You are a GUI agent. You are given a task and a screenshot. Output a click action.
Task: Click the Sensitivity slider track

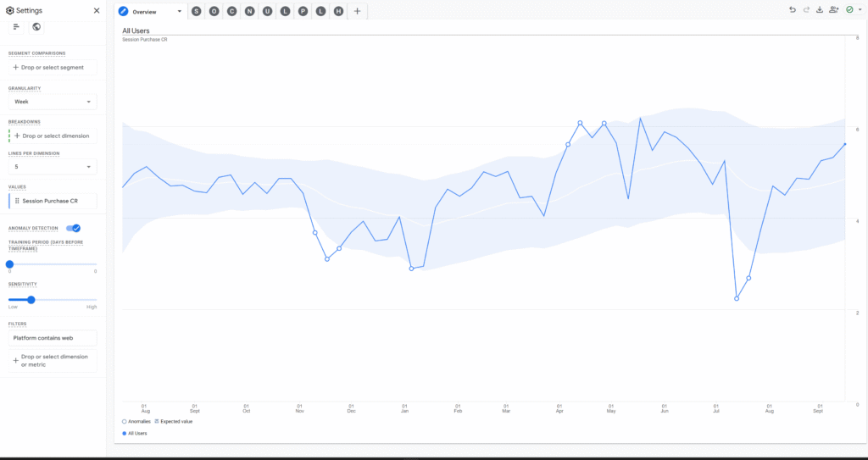(68, 300)
